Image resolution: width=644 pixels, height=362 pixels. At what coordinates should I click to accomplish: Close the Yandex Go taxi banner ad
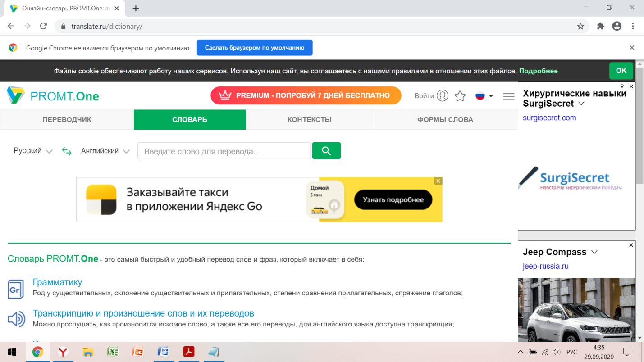click(438, 181)
